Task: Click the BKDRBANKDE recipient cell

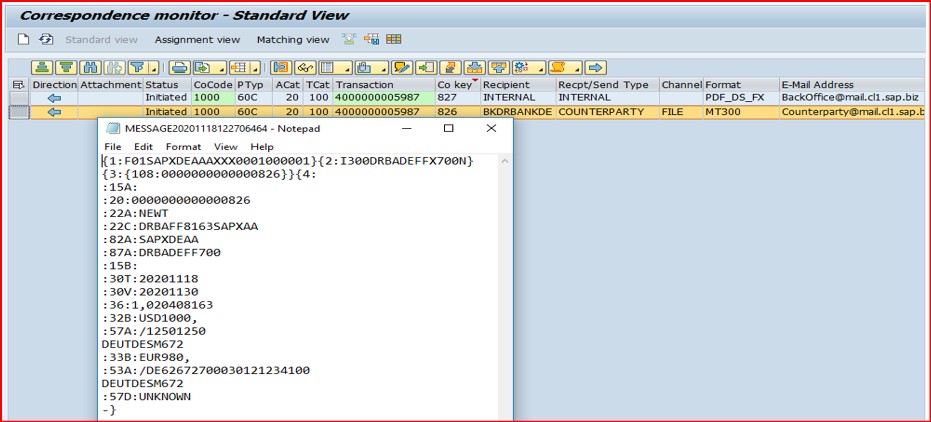Action: 518,112
